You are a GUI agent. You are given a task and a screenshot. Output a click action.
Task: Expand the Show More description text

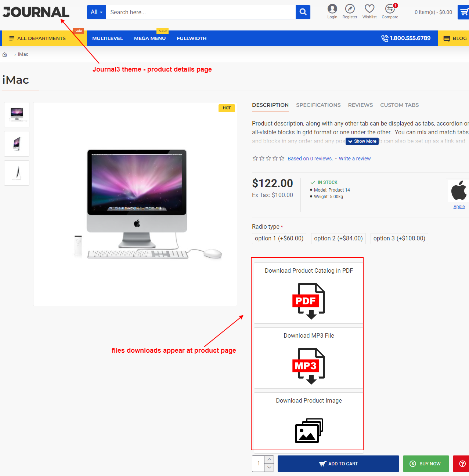tap(362, 141)
